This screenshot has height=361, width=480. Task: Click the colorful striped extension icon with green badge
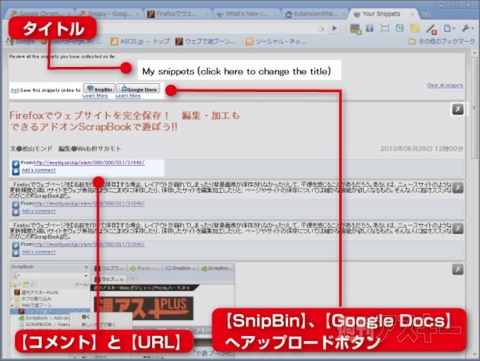(x=356, y=29)
